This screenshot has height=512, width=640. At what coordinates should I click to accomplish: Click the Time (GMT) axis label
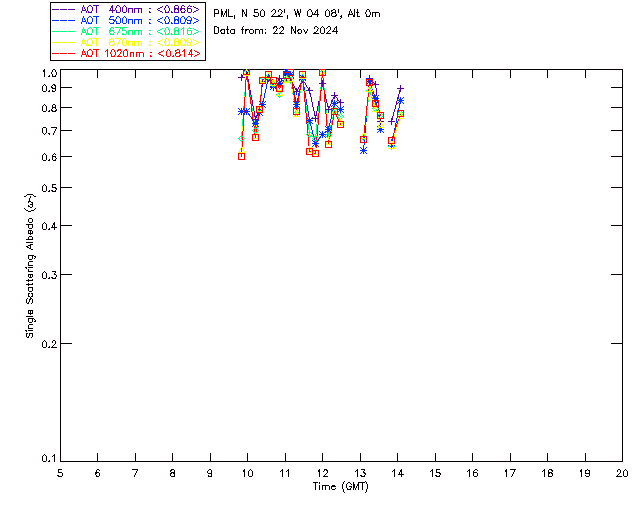point(340,487)
